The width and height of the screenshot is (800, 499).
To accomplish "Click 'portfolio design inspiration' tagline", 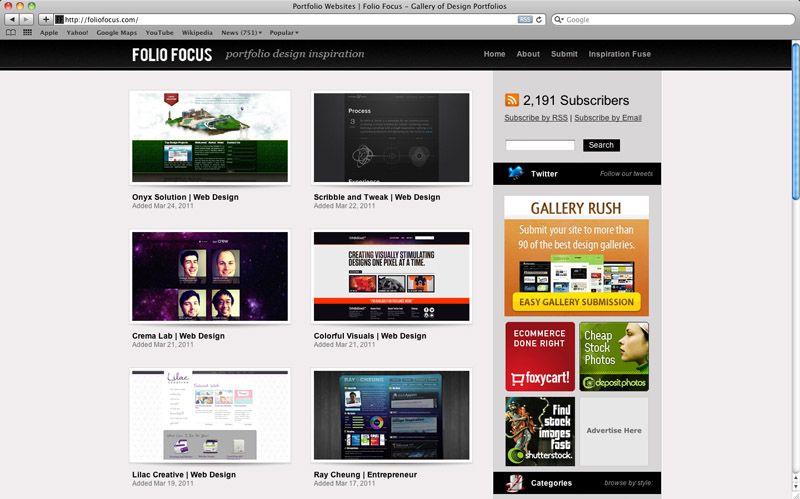I will click(x=295, y=54).
